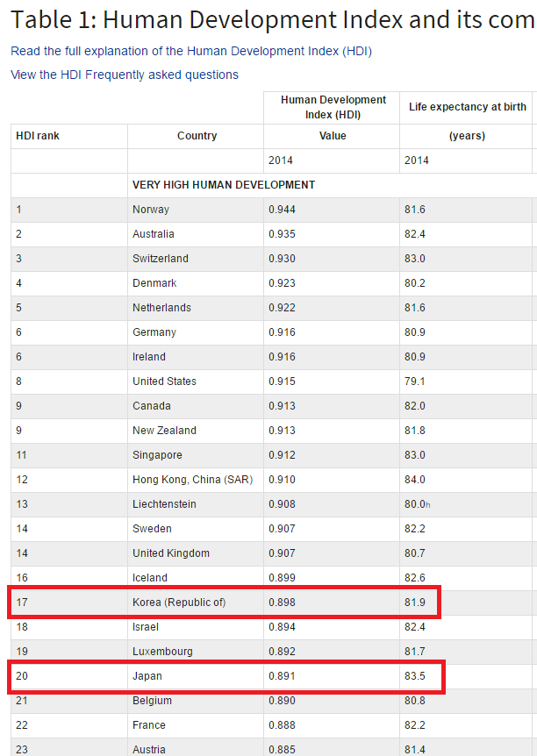Click rank 13 link beside Liechtenstein
The height and width of the screenshot is (756, 537).
point(22,504)
